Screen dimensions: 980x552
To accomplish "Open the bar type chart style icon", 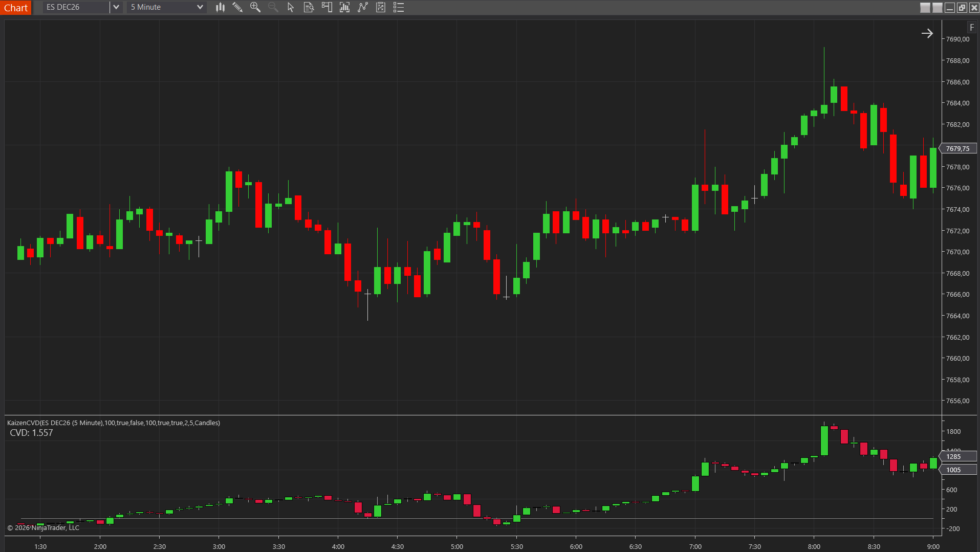I will coord(220,7).
